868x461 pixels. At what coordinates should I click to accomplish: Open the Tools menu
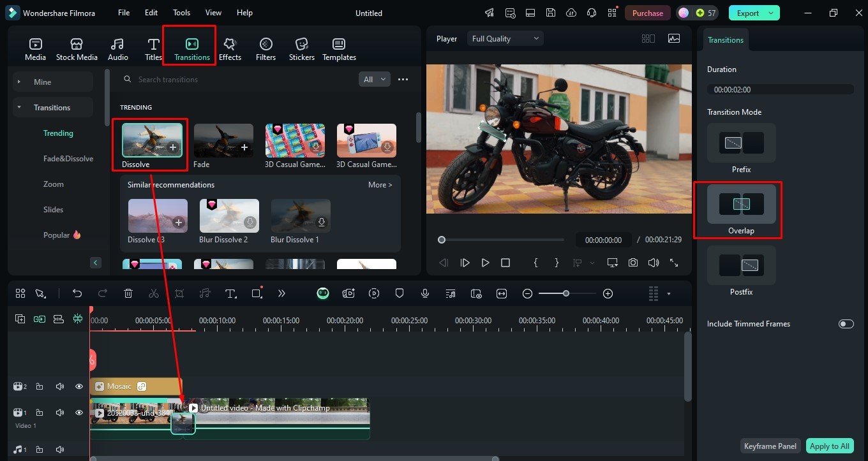point(181,13)
